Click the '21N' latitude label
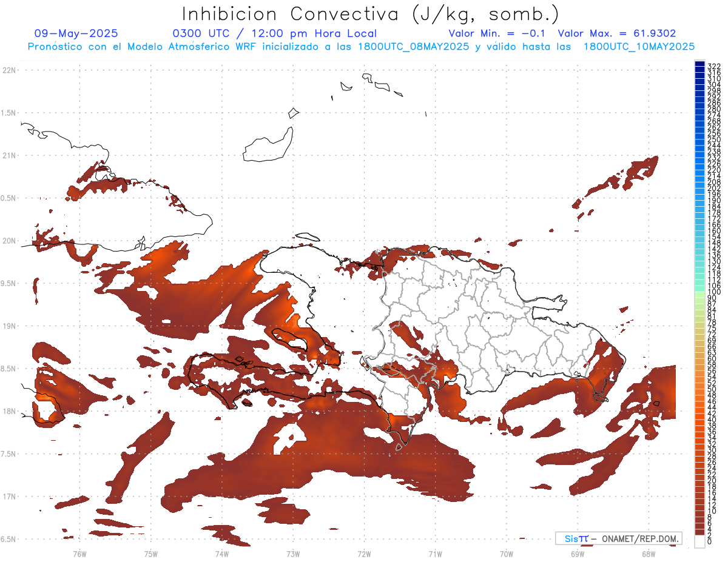 tap(10, 156)
